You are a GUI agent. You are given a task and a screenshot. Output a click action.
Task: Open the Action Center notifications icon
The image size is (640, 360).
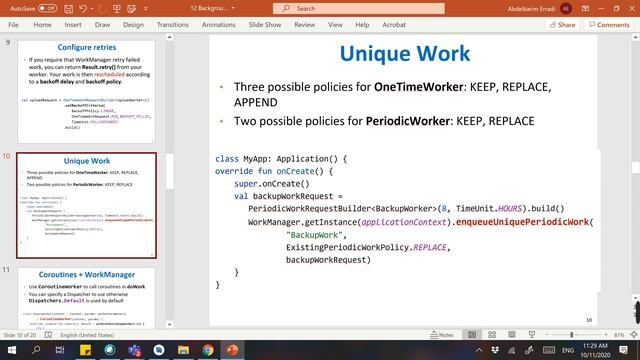pos(623,350)
